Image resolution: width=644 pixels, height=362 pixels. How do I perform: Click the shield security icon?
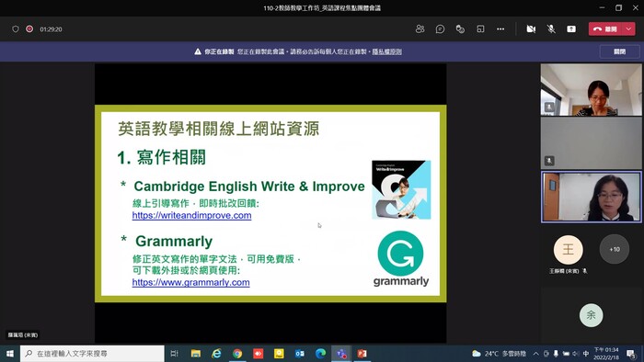pyautogui.click(x=16, y=29)
